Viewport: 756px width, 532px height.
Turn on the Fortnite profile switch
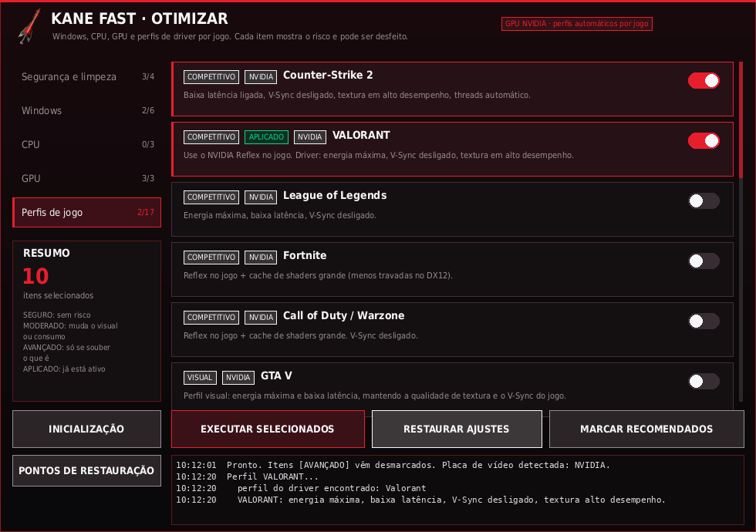point(704,261)
